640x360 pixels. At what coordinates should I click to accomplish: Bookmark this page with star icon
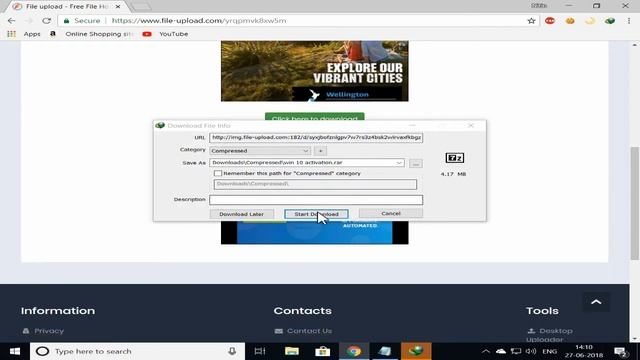[x=531, y=20]
